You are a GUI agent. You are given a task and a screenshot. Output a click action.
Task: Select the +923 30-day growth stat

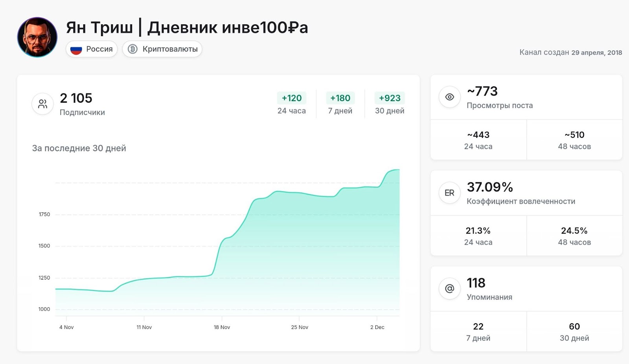pyautogui.click(x=390, y=98)
